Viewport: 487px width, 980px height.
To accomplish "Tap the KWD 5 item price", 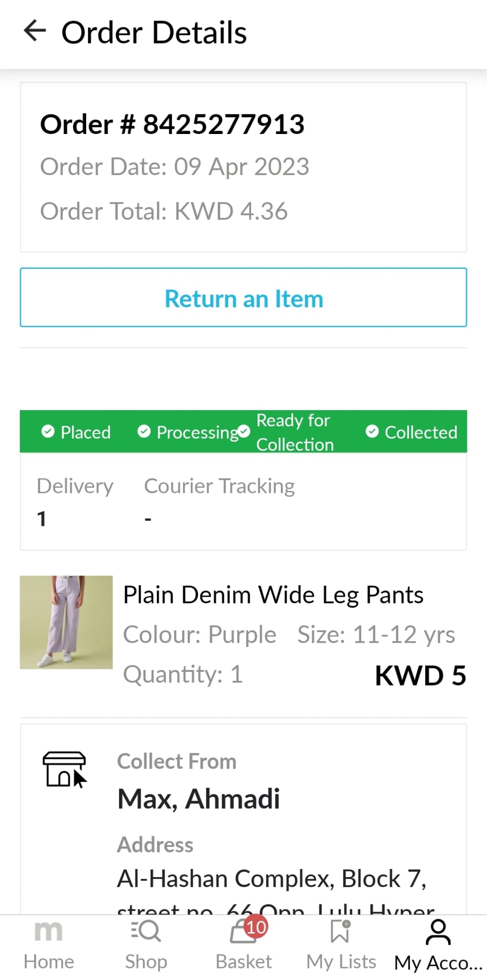I will point(421,675).
